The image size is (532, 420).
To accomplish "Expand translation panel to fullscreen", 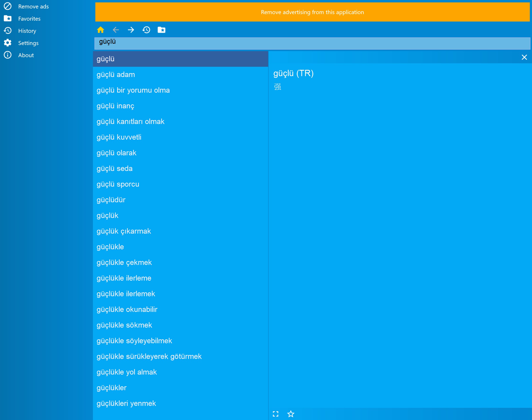I will point(275,414).
